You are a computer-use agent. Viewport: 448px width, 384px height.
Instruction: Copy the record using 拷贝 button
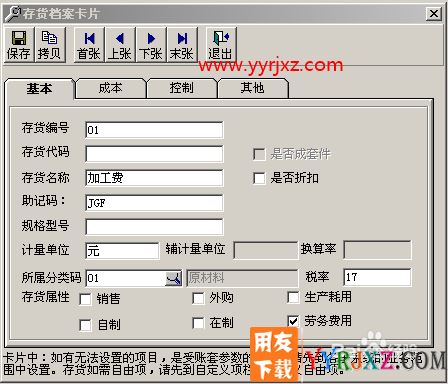(x=49, y=45)
